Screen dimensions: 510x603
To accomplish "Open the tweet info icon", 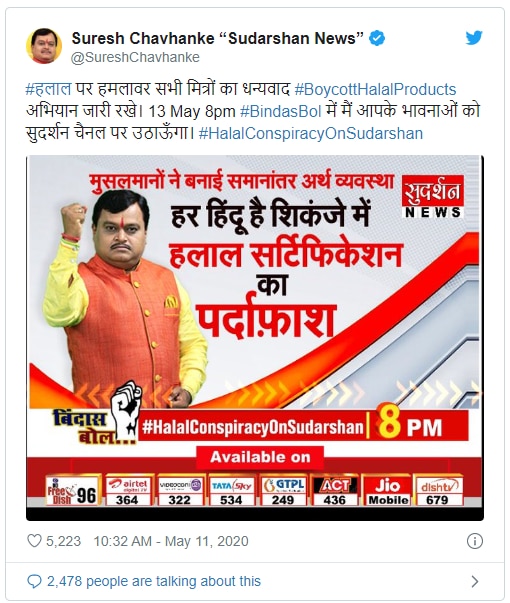I will pyautogui.click(x=475, y=541).
